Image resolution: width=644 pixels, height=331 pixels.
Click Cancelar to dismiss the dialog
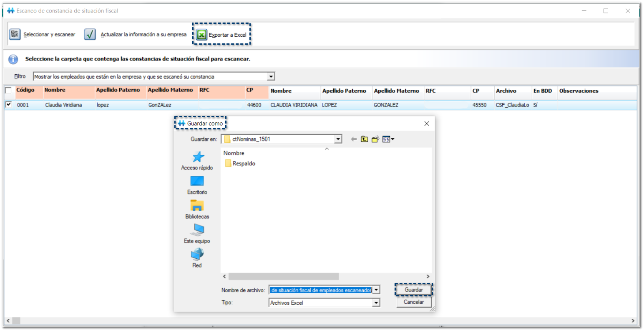414,302
